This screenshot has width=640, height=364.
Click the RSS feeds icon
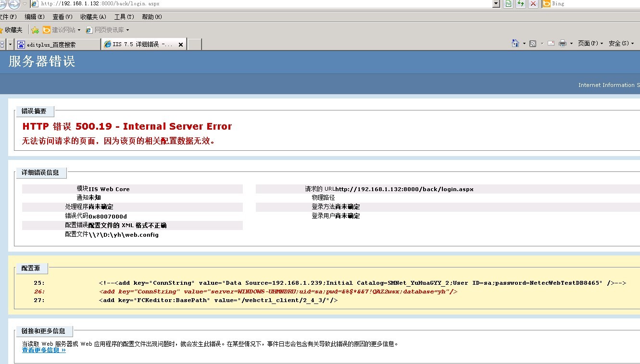pos(533,43)
